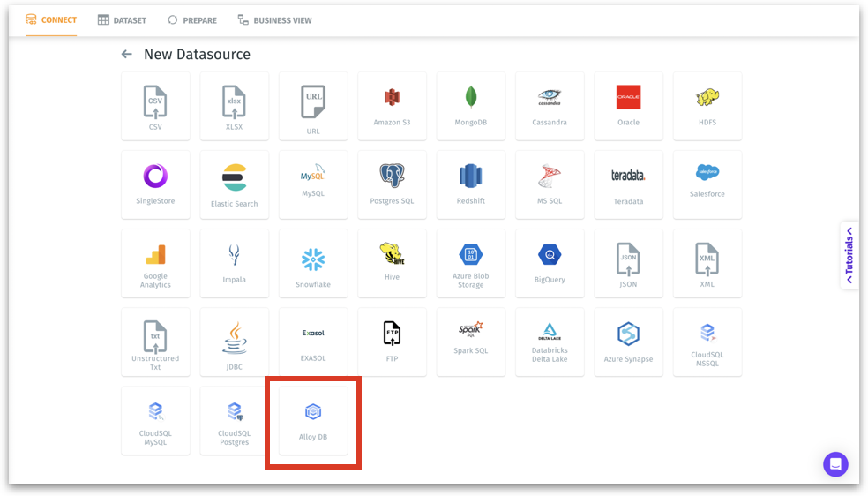Select the CloudSQL MySQL datasource
Screen dimensions: 868x496
155,421
